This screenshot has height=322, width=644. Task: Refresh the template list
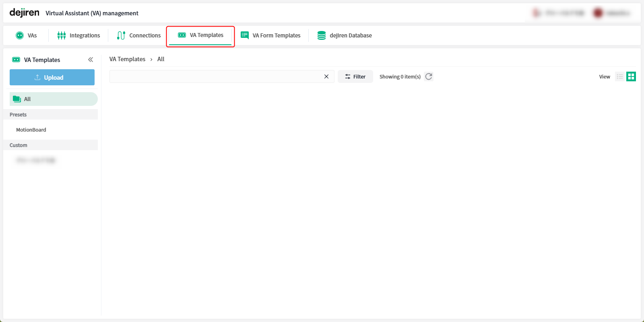429,76
